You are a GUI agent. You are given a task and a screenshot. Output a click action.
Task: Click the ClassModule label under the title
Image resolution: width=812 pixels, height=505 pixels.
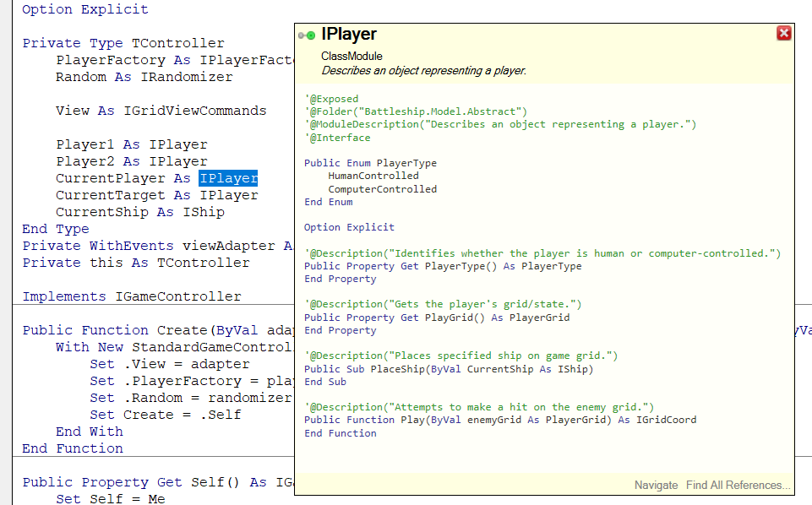click(352, 56)
